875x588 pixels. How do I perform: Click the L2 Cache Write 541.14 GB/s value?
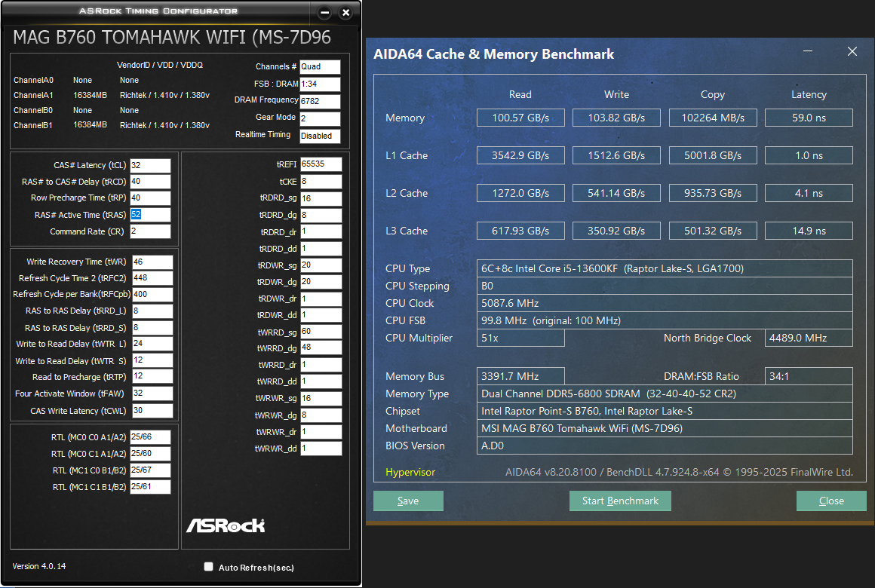[616, 193]
